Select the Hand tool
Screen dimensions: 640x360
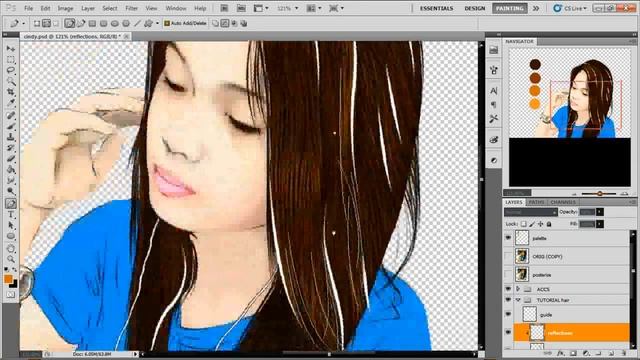click(11, 249)
